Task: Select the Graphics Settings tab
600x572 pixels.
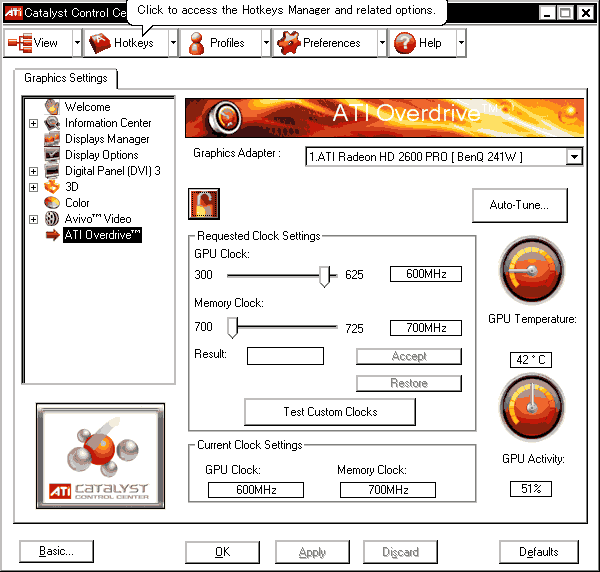Action: pos(66,78)
